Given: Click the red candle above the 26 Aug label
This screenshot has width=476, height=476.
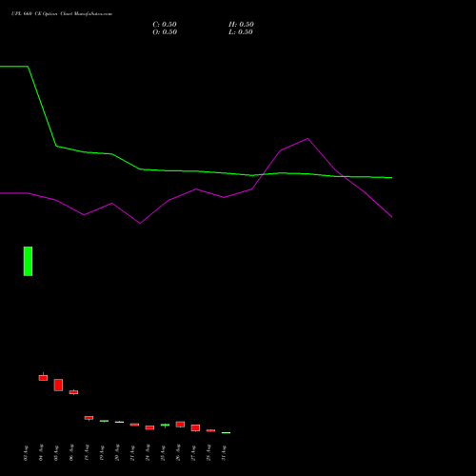Looking at the screenshot, I should pos(180,425).
